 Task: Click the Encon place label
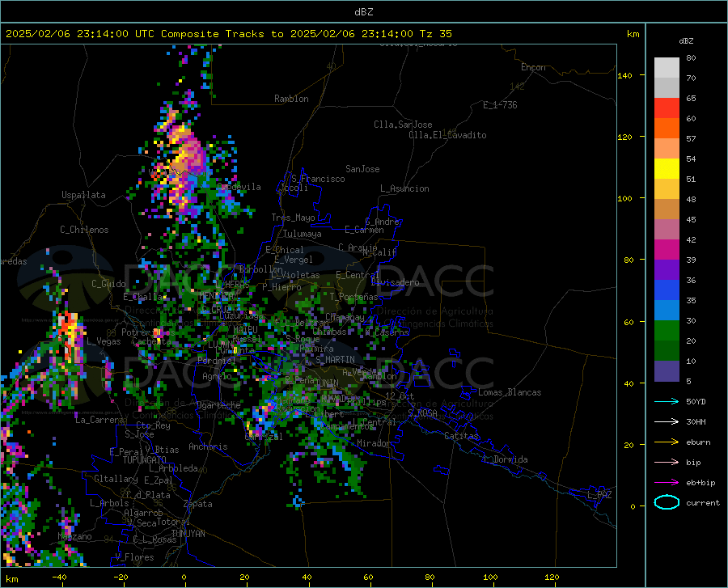pos(533,67)
